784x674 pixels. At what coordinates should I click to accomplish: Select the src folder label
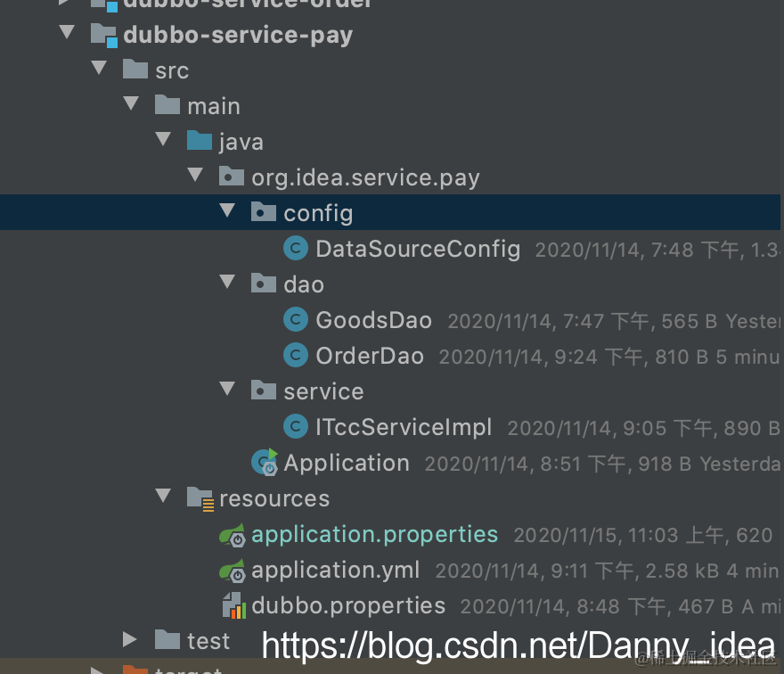[x=172, y=70]
